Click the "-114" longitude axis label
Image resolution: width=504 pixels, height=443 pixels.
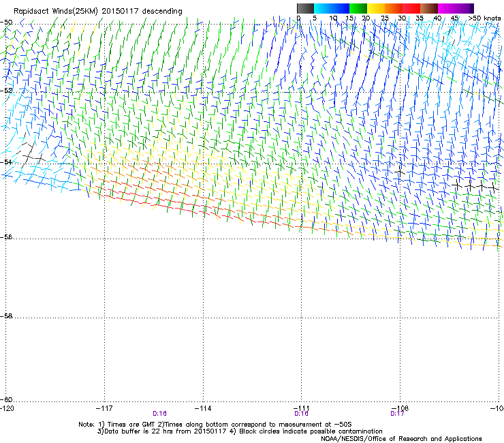(203, 408)
